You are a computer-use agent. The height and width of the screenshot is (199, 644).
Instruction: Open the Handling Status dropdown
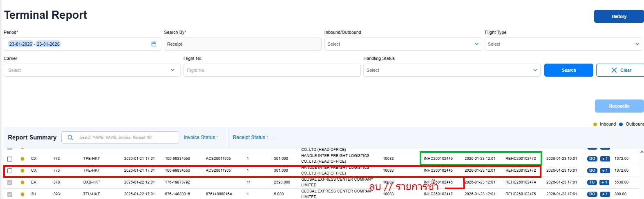point(451,70)
